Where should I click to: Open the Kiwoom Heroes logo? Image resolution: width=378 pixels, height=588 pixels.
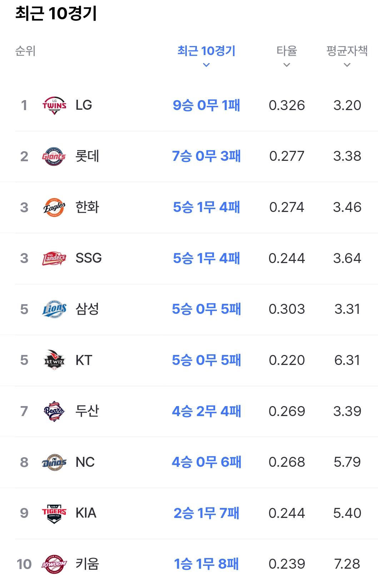click(x=54, y=564)
